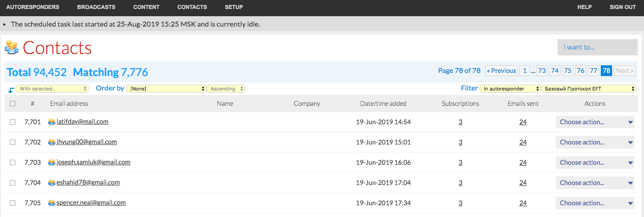Screen dimensions: 644x217
Task: Open the 'In autoresponder' filter dropdown
Action: (510, 89)
